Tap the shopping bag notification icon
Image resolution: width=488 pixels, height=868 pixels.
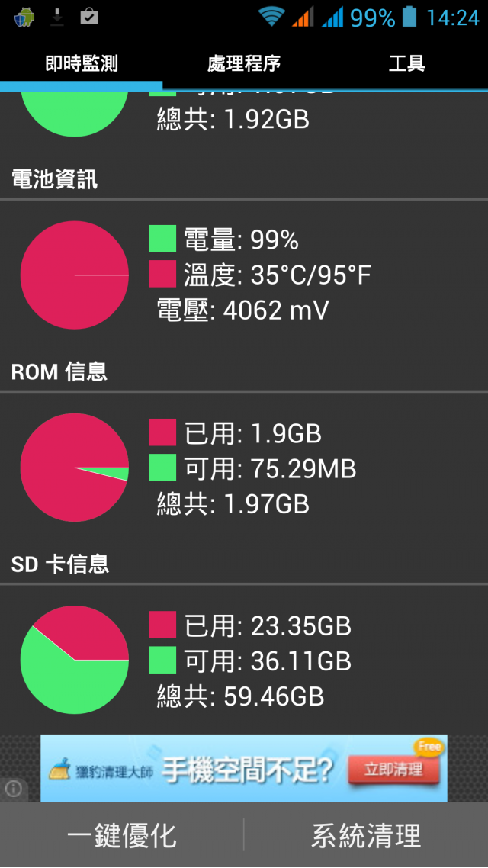(89, 17)
